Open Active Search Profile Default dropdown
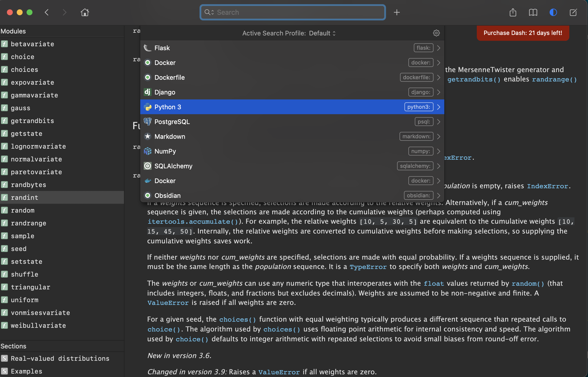Screen dimensions: 588x377 coord(322,33)
